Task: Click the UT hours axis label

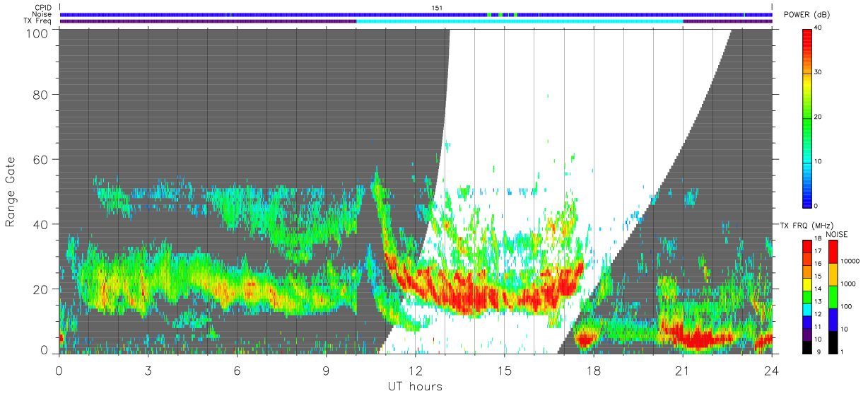Action: (x=415, y=387)
